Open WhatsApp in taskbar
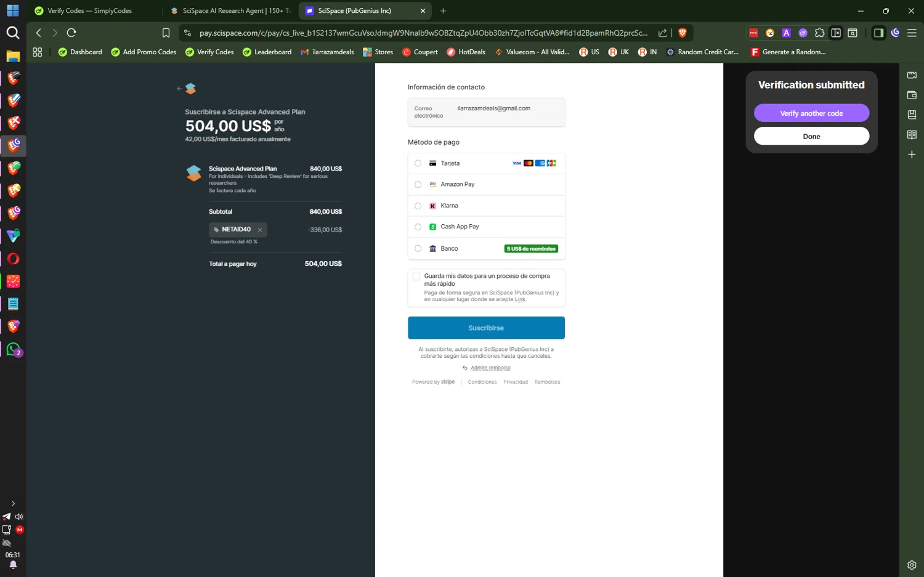Viewport: 924px width, 577px height. [x=13, y=350]
